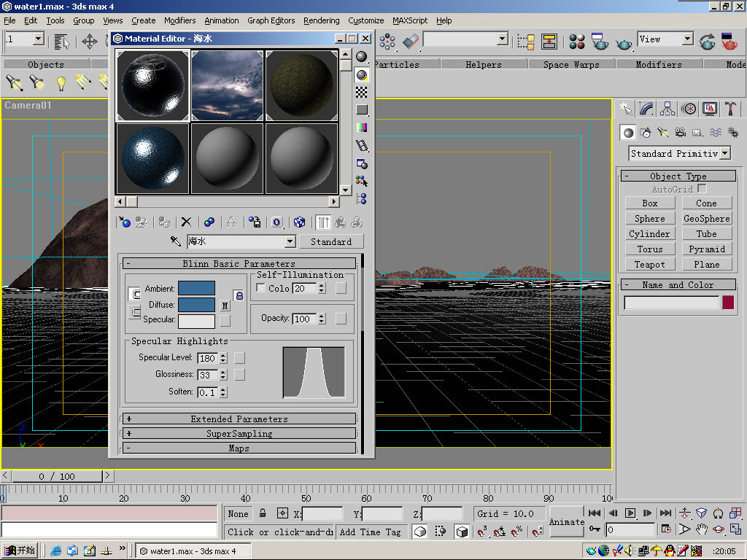The image size is (747, 560).
Task: Open Utilities hammer panel tab
Action: coord(730,109)
